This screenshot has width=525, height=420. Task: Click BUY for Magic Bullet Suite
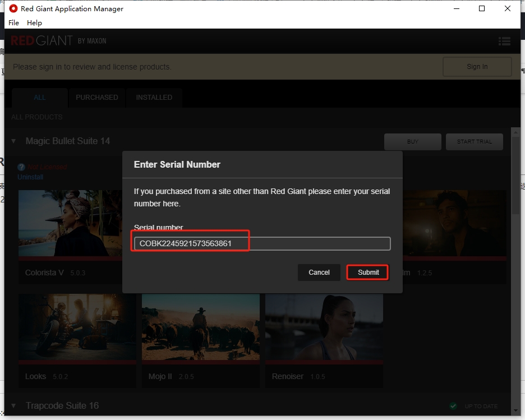[412, 141]
